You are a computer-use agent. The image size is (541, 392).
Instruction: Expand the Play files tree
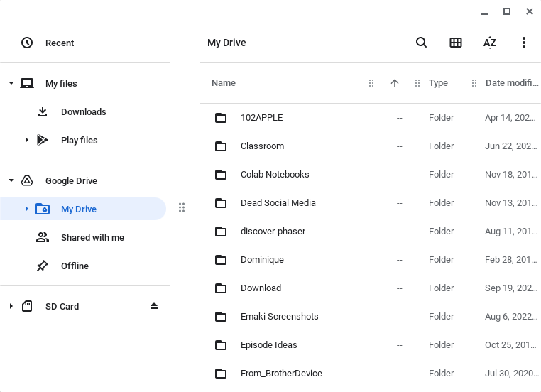tap(26, 140)
